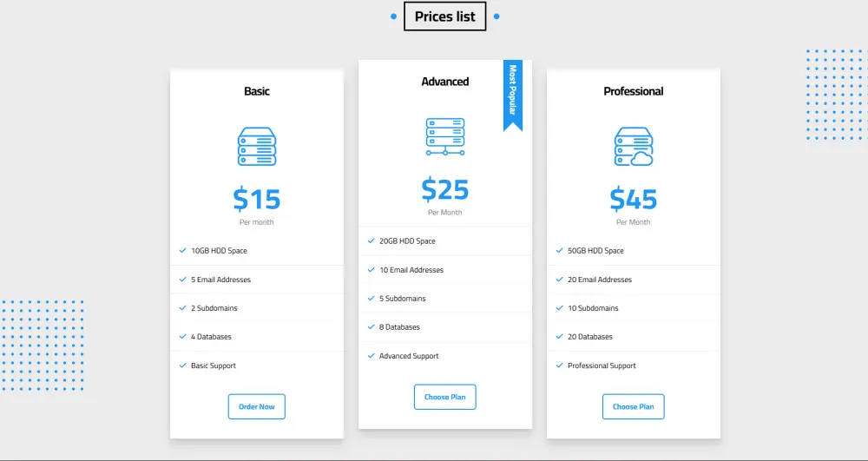Click the Basic plan server icon
The image size is (868, 461).
coord(256,147)
